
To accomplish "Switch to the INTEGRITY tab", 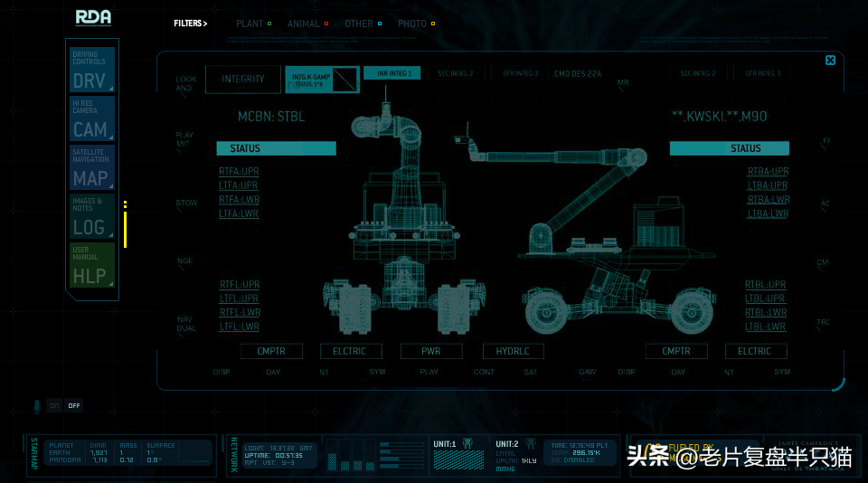I will point(243,80).
